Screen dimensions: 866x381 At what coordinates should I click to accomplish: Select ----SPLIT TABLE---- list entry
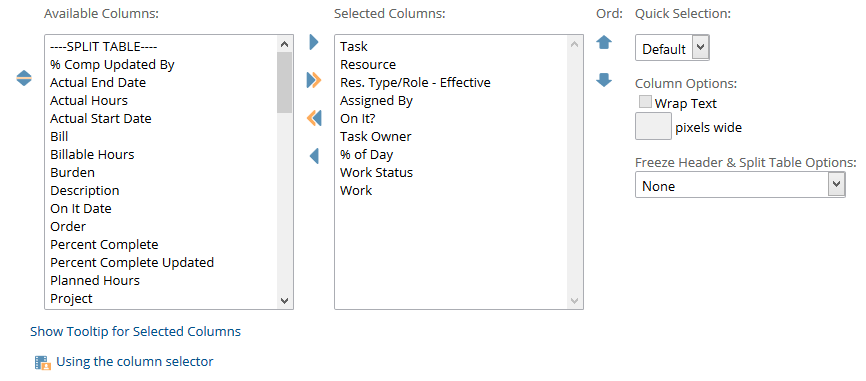pyautogui.click(x=104, y=46)
